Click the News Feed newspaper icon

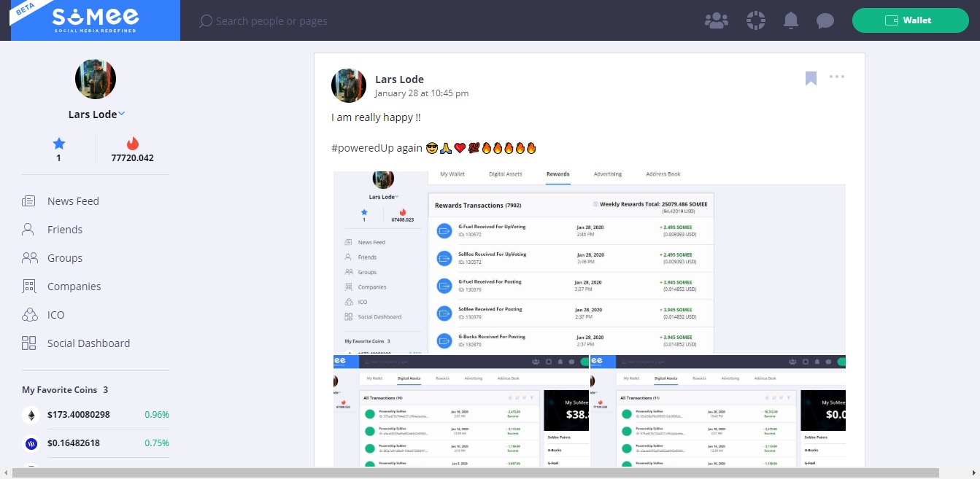(28, 201)
